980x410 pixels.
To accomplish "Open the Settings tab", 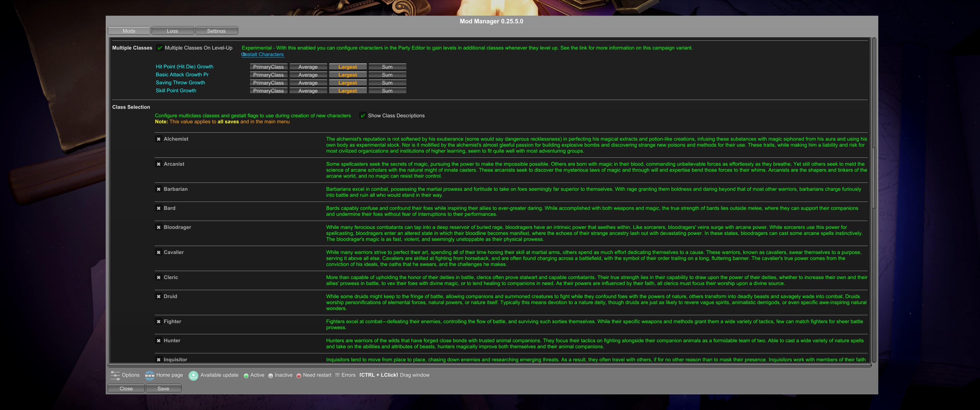I will tap(216, 31).
